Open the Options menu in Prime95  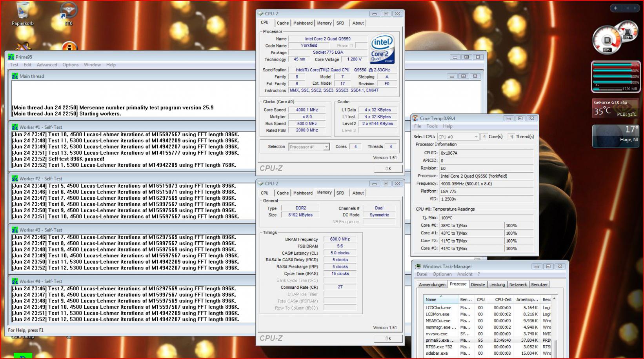click(71, 65)
